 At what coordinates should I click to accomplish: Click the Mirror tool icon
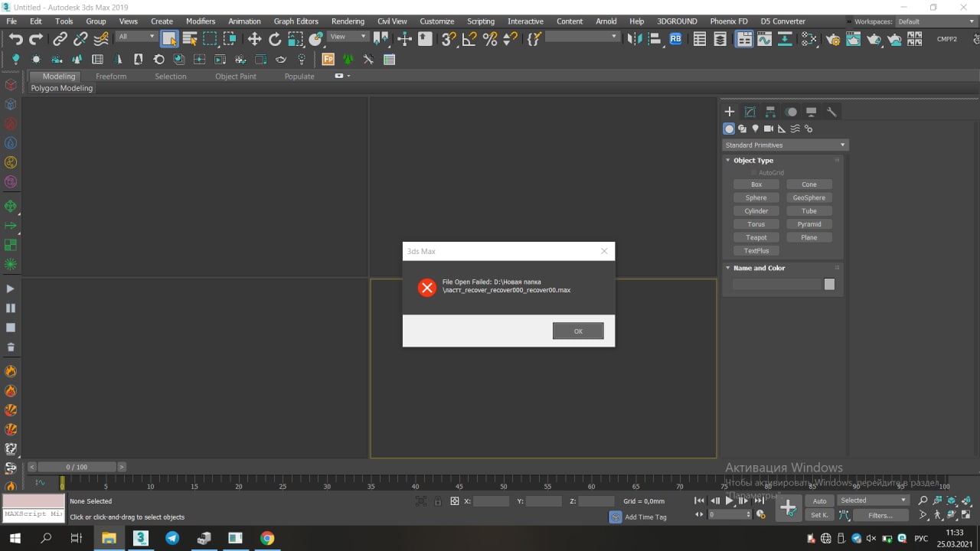(x=634, y=38)
